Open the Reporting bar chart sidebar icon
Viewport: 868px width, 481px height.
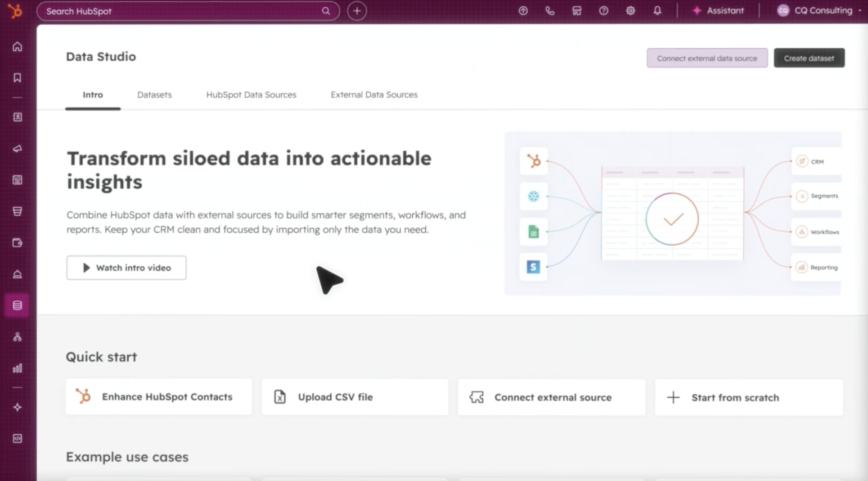click(x=17, y=368)
